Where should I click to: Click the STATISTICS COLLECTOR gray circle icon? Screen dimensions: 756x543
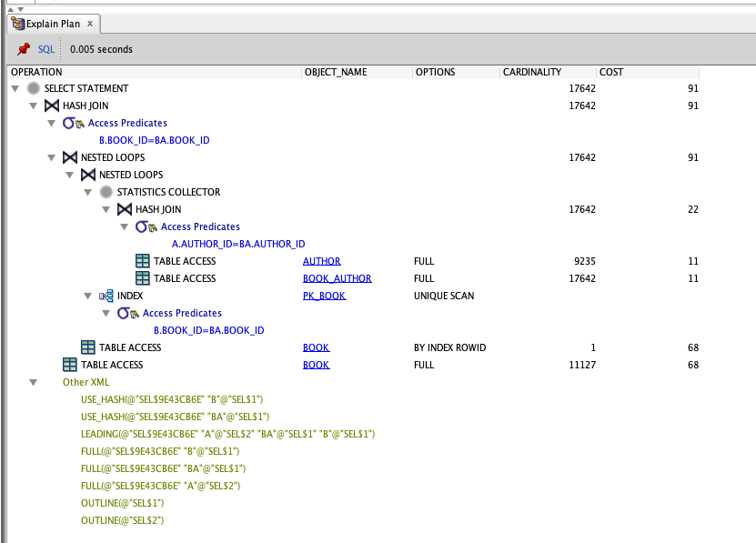(106, 193)
